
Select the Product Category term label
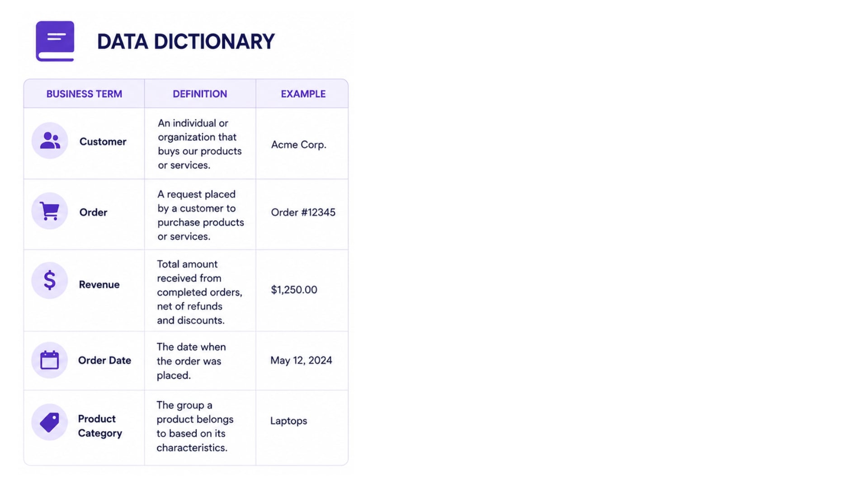(x=100, y=426)
